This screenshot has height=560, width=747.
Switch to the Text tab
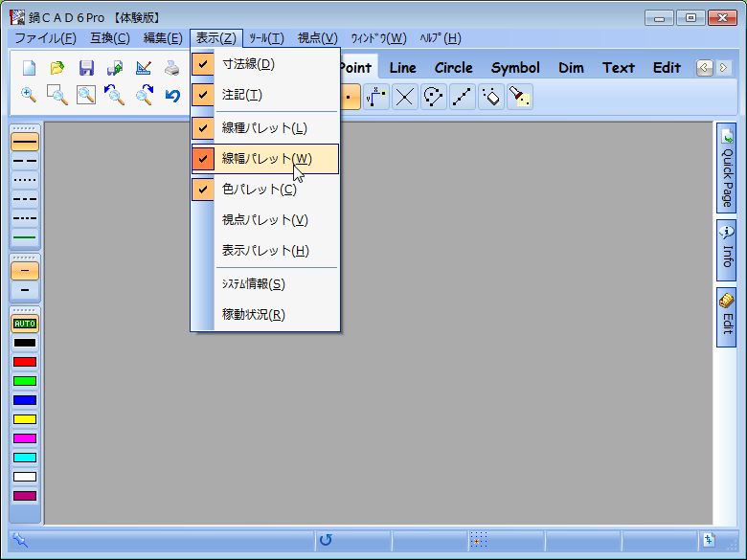click(x=619, y=68)
